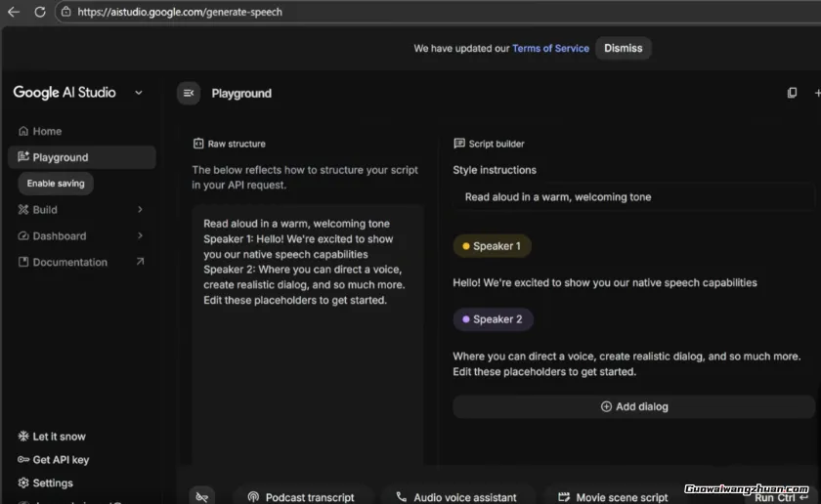Image resolution: width=821 pixels, height=504 pixels.
Task: Click the copy icon in the top right
Action: point(792,93)
